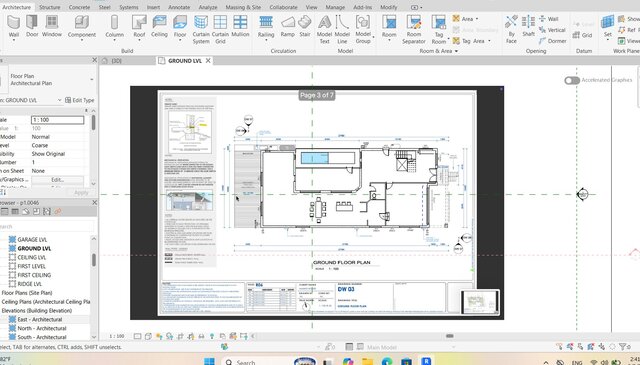Image resolution: width=640 pixels, height=365 pixels.
Task: Switch to the Manage ribbon tab
Action: pyautogui.click(x=335, y=7)
